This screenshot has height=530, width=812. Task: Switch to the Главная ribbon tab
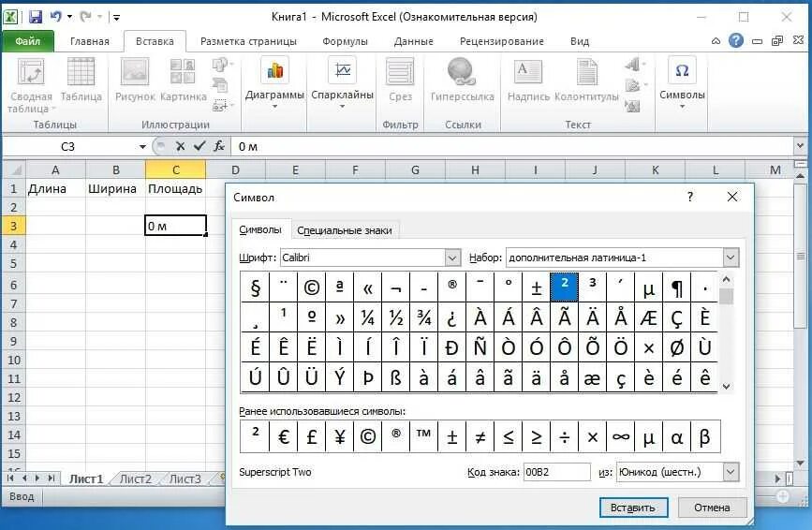pos(90,41)
